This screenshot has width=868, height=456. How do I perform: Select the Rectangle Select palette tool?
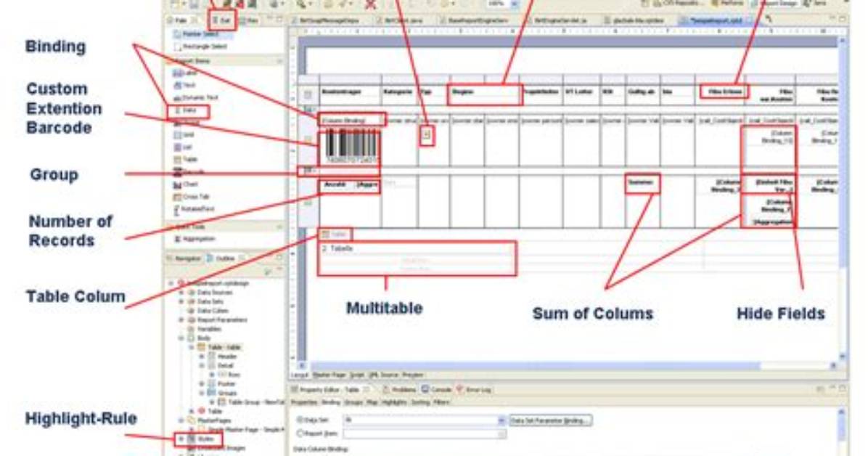coord(200,46)
